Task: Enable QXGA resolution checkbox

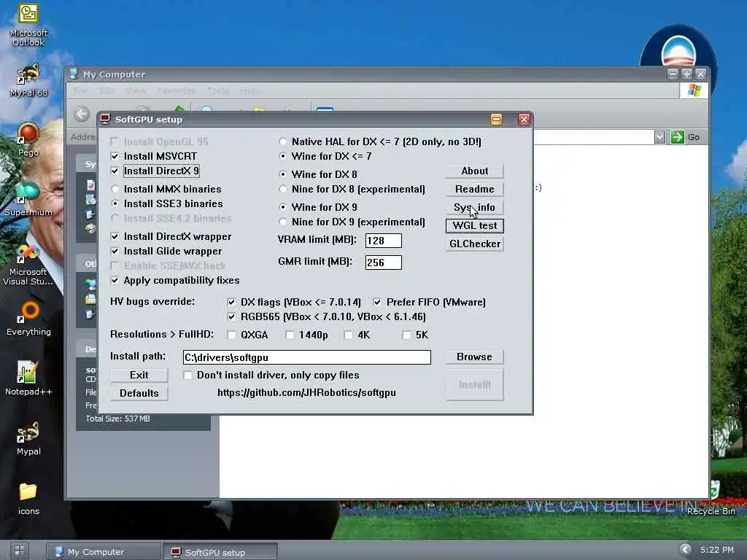Action: tap(231, 335)
